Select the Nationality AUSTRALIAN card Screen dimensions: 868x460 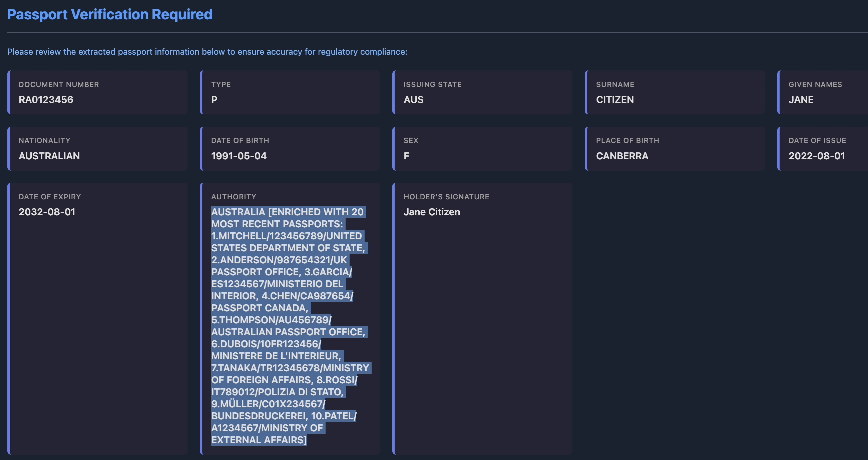point(97,149)
